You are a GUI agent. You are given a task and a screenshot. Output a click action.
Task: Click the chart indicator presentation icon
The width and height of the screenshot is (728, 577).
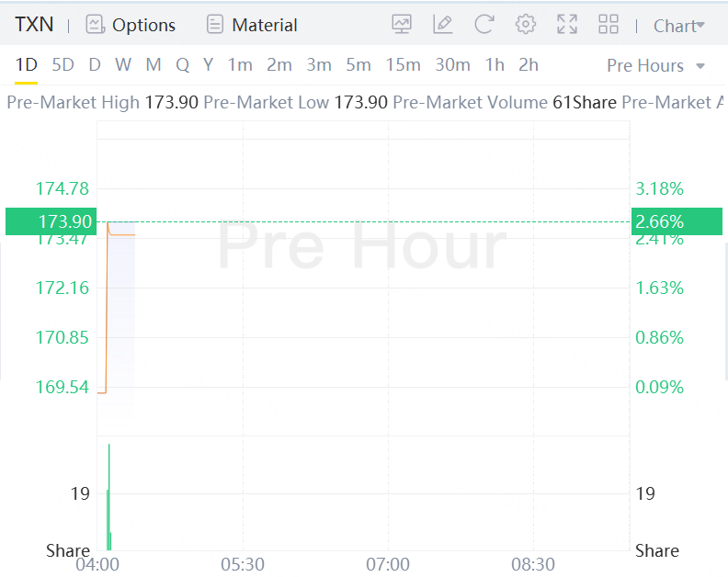tap(402, 25)
